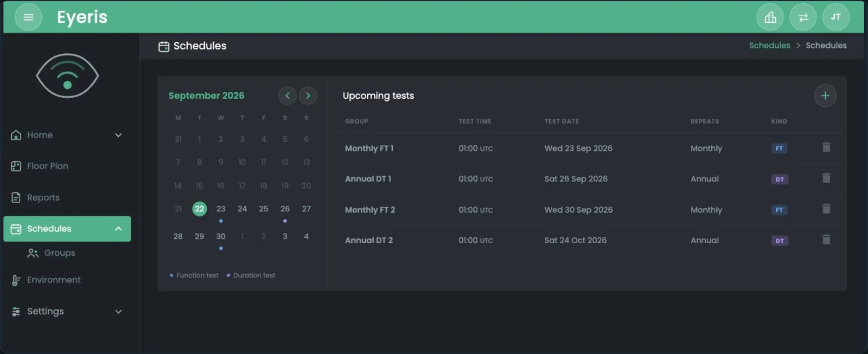Select September 29 in calendar
The image size is (868, 354).
pyautogui.click(x=200, y=236)
